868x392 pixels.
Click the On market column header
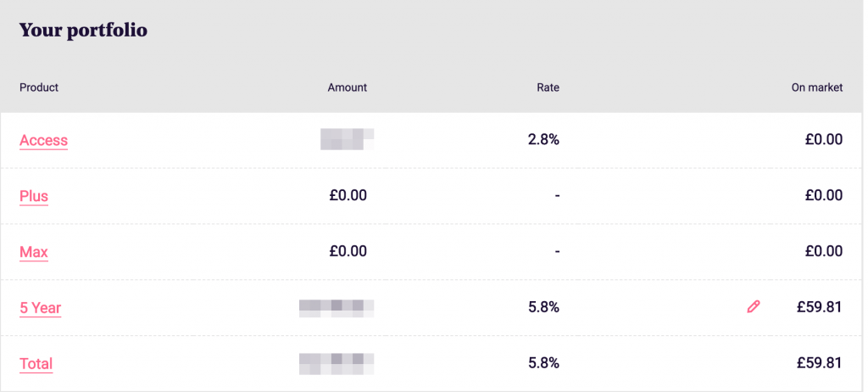[x=816, y=87]
